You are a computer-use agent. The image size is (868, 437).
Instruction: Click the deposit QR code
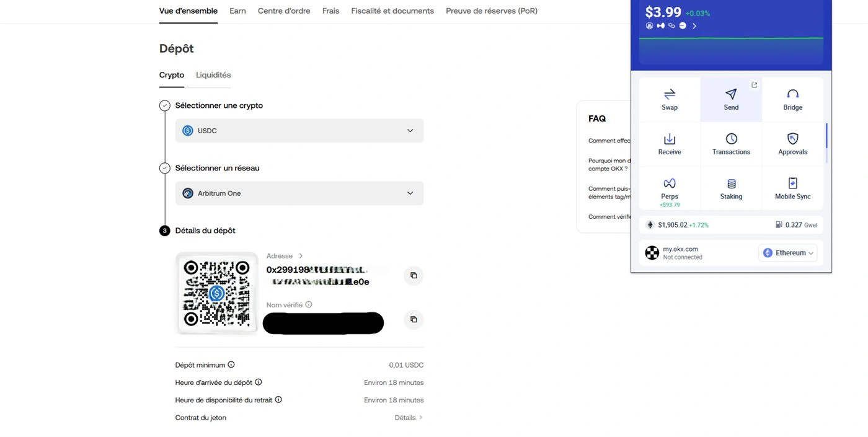tap(216, 293)
